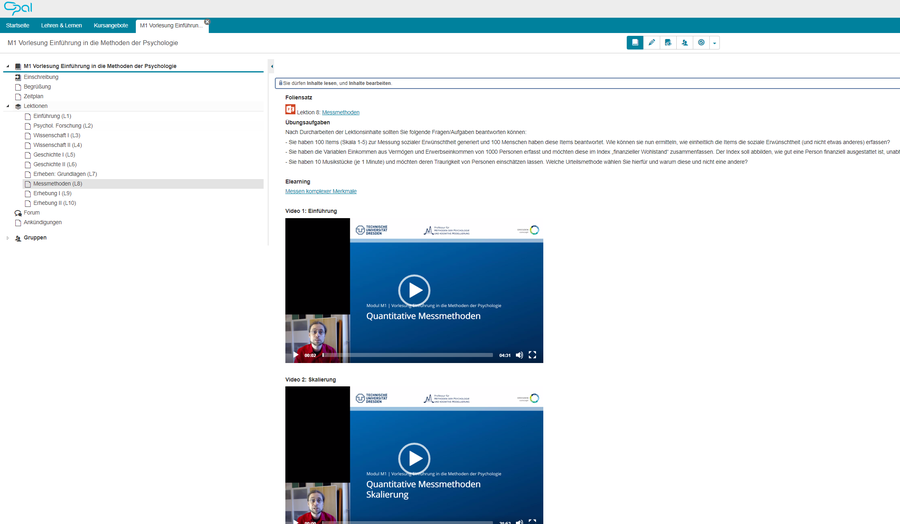
Task: Collapse the Lektionen tree node arrow
Action: pyautogui.click(x=8, y=106)
